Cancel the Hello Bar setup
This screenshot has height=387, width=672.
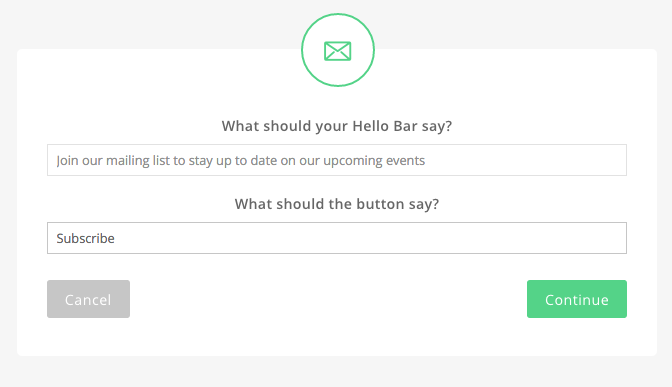pyautogui.click(x=88, y=299)
